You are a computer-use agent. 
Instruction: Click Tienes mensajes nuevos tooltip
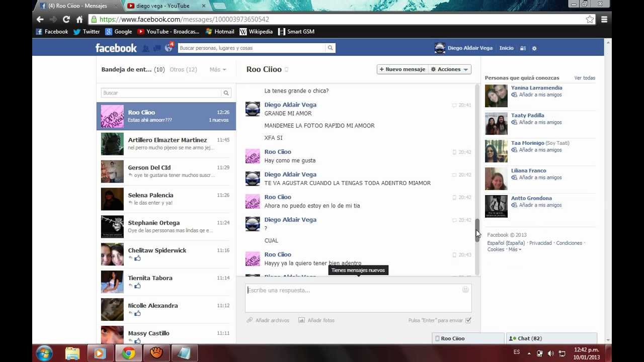358,270
